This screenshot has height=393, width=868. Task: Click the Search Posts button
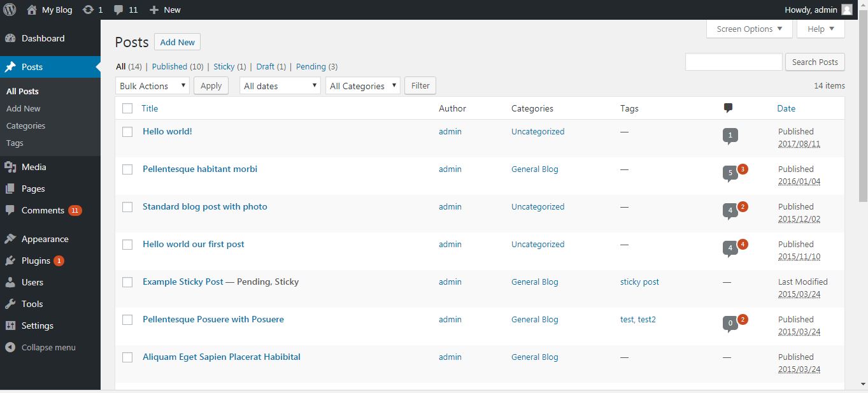click(x=815, y=62)
